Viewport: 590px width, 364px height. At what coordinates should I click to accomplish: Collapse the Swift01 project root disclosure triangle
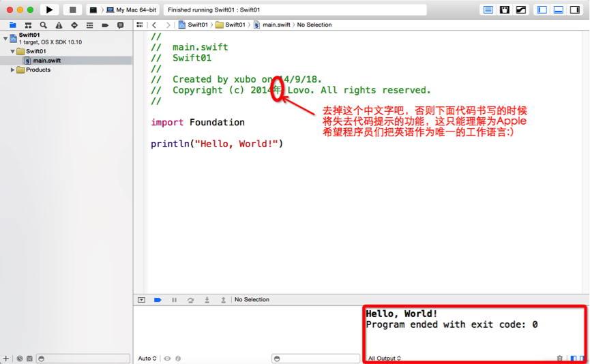pyautogui.click(x=5, y=38)
